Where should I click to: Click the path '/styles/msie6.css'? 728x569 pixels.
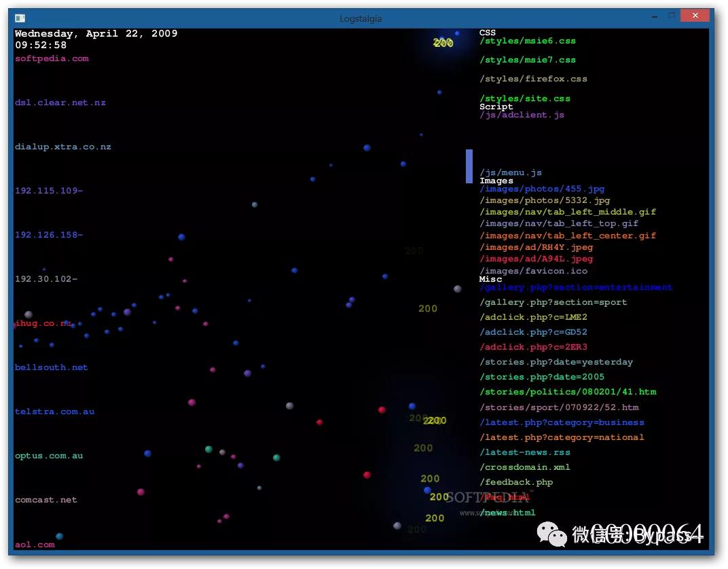(528, 41)
